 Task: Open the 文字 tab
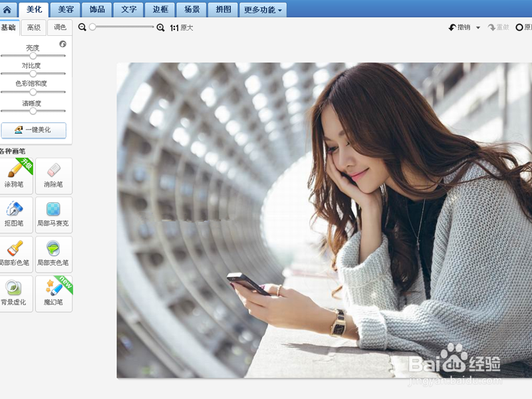128,9
